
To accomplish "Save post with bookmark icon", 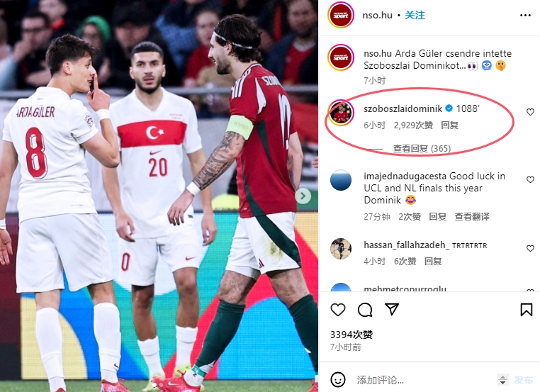I will click(527, 310).
